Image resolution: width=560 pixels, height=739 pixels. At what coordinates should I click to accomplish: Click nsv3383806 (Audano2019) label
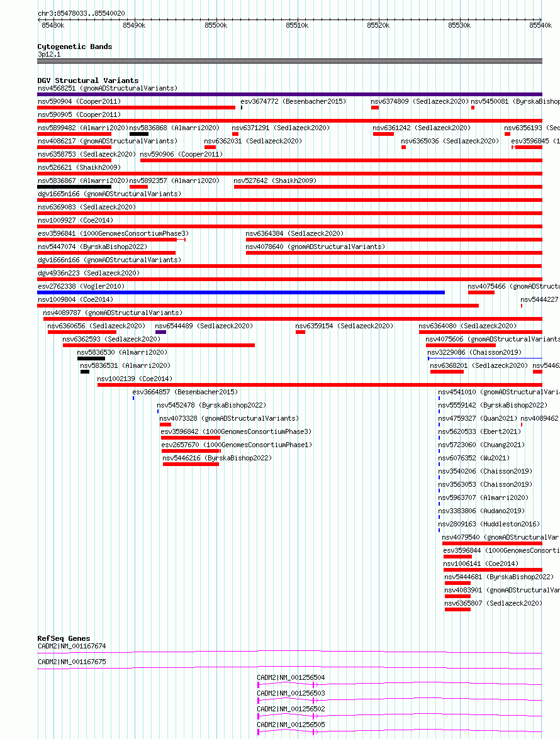pos(482,511)
